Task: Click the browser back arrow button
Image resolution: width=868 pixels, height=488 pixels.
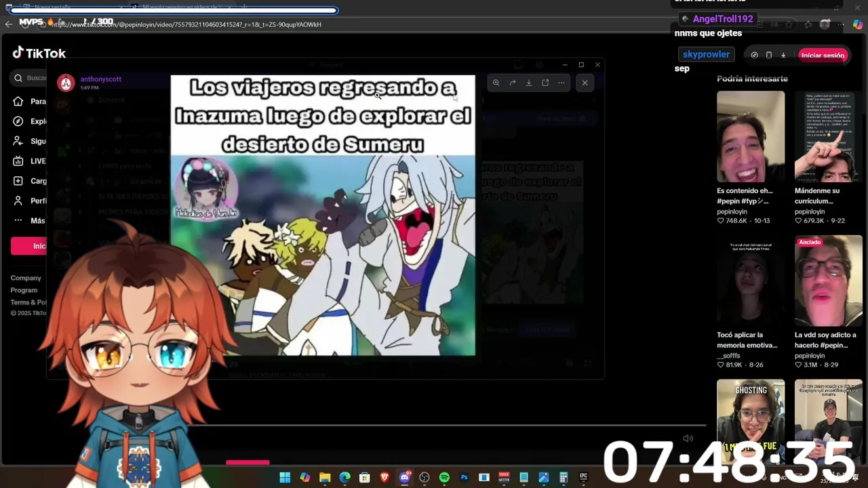Action: [x=9, y=24]
